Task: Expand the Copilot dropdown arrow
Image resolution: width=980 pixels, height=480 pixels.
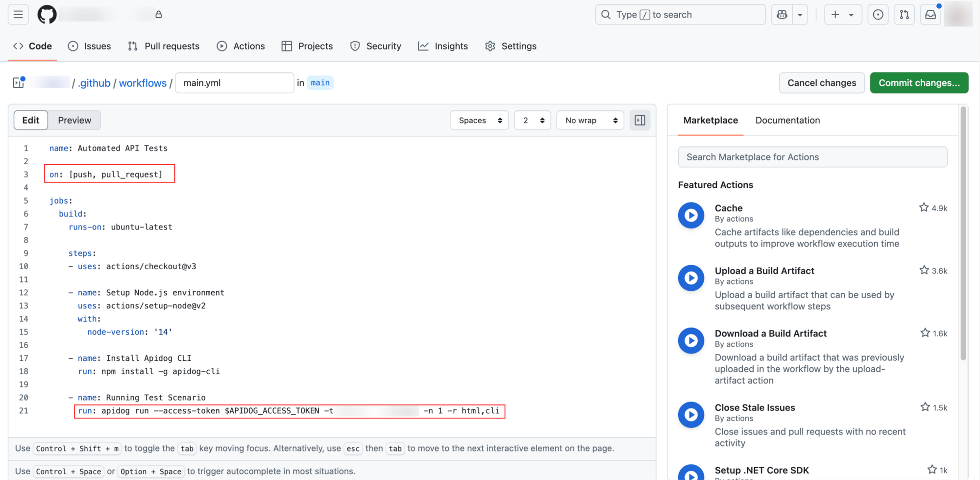Action: (x=800, y=15)
